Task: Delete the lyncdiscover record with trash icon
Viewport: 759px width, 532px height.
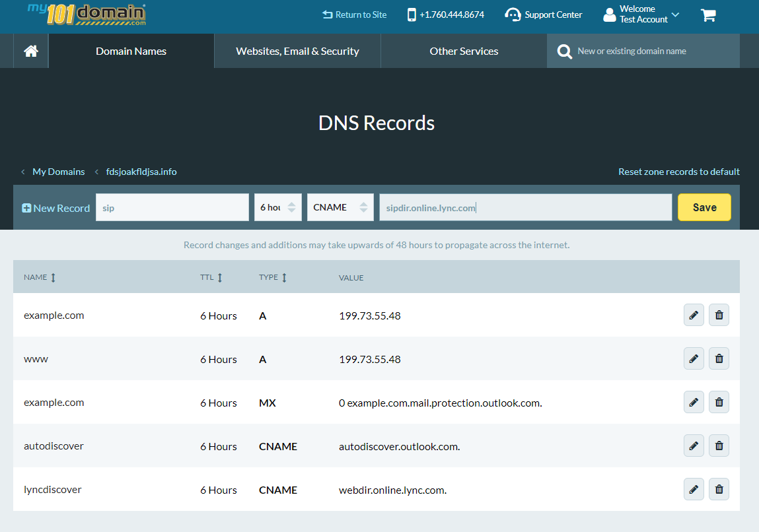Action: (719, 489)
